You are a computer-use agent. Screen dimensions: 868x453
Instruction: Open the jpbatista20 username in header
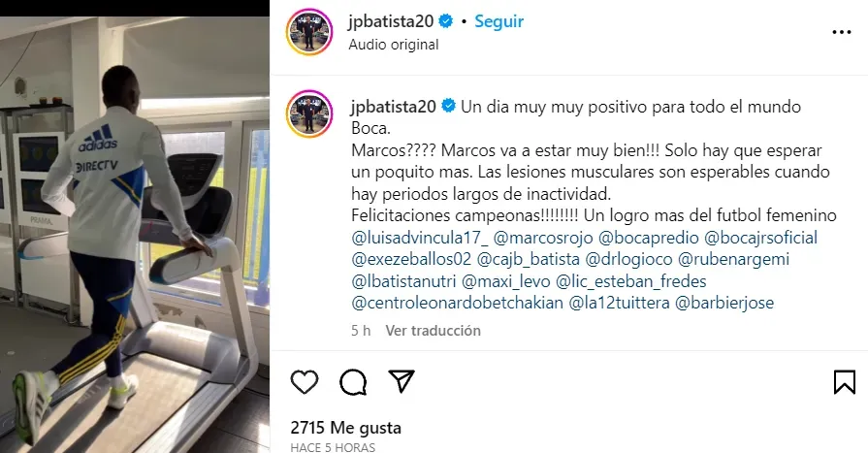391,21
